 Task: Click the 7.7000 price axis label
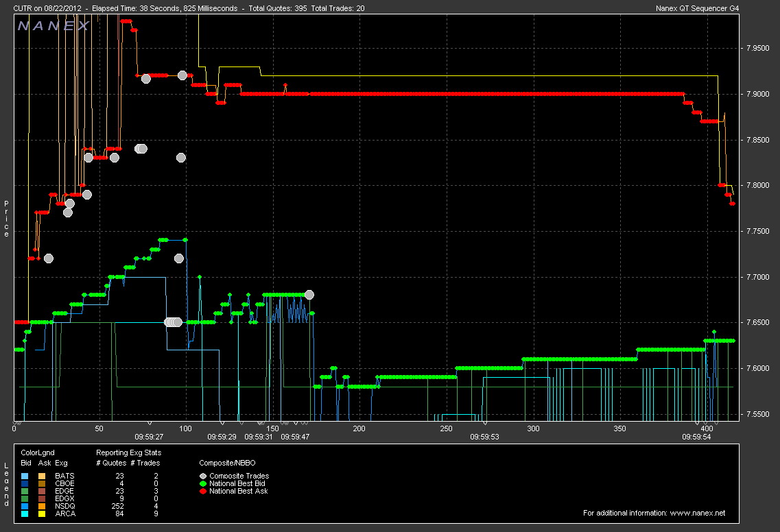(x=757, y=277)
